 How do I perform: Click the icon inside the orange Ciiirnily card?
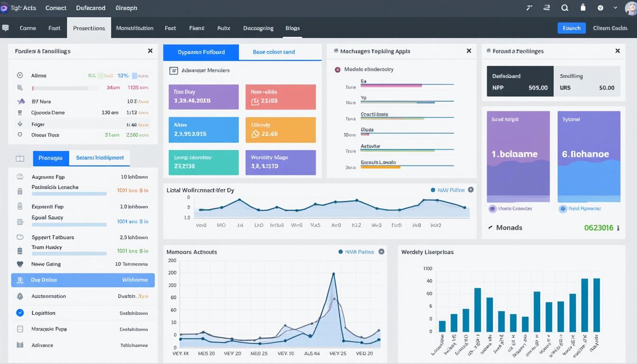(255, 134)
